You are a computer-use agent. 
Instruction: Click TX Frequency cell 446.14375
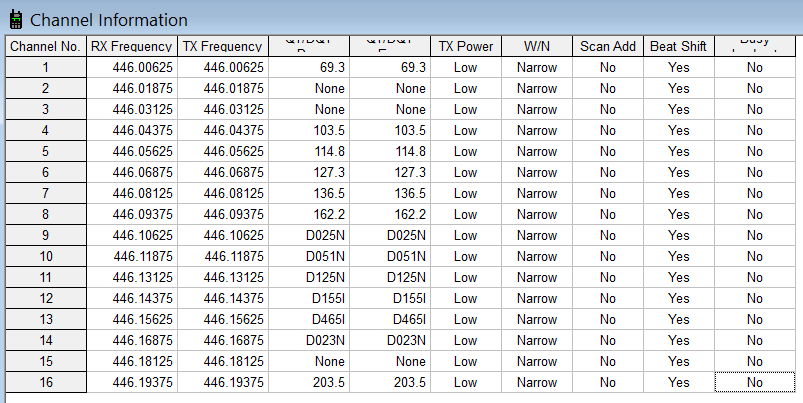click(x=223, y=298)
